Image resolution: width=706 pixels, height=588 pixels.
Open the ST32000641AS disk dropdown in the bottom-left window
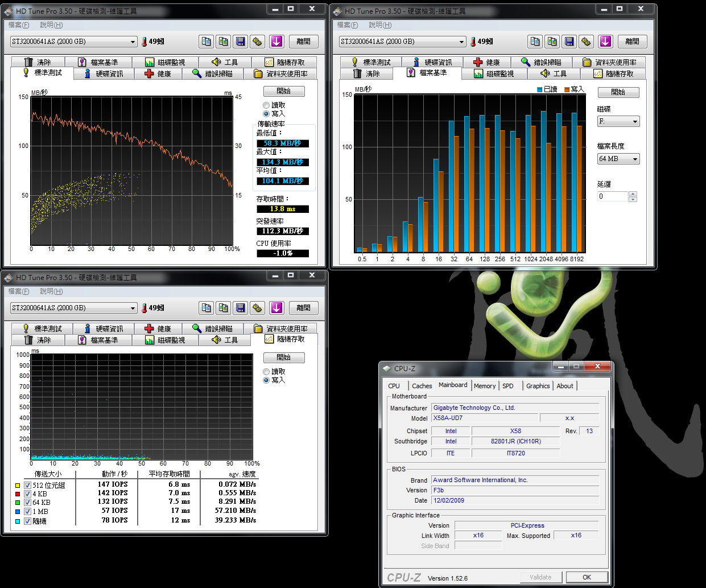(74, 308)
